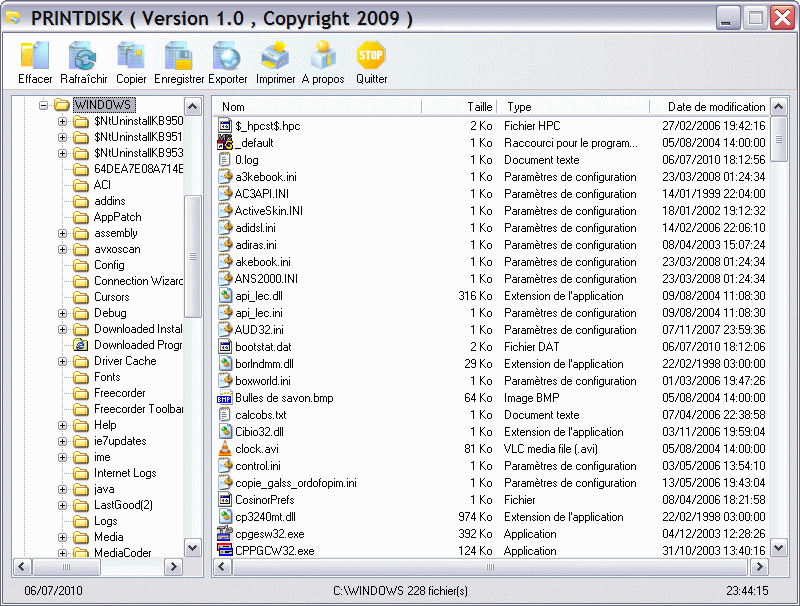Expand the LastGood(2) folder node
The image size is (800, 606).
point(62,506)
